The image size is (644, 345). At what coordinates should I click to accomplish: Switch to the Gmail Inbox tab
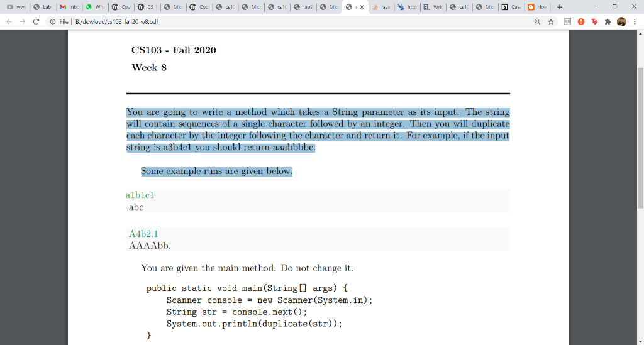[69, 7]
